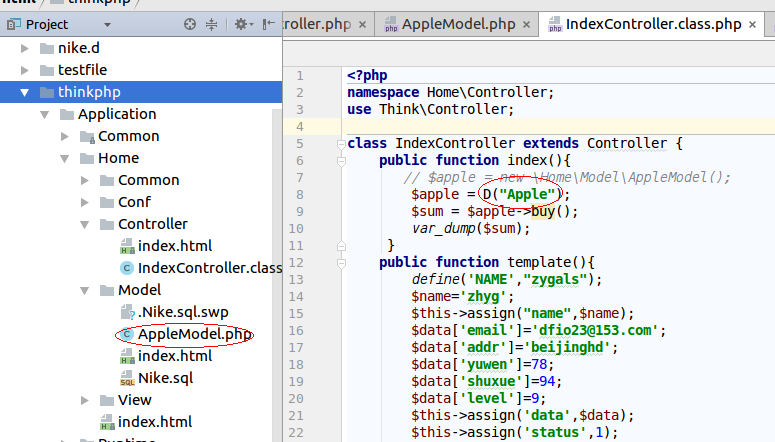Toggle fold marker for index() function
The height and width of the screenshot is (442, 775).
(x=341, y=160)
